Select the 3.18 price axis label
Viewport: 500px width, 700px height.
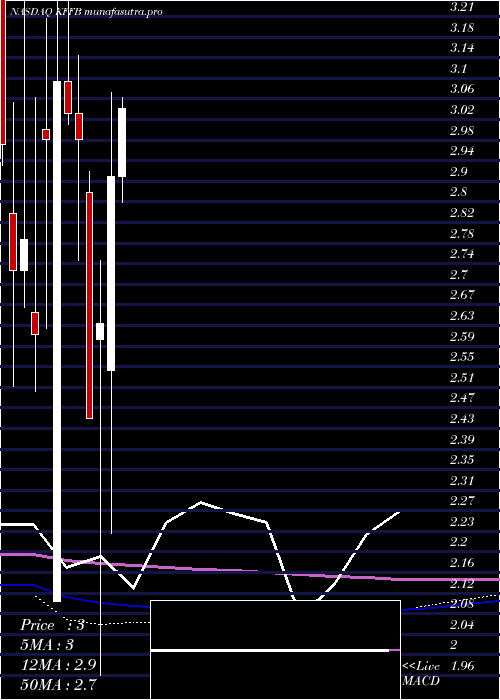click(x=462, y=28)
